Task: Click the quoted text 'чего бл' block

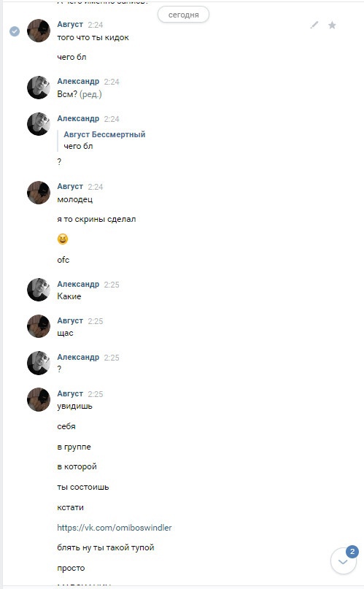Action: tap(78, 146)
